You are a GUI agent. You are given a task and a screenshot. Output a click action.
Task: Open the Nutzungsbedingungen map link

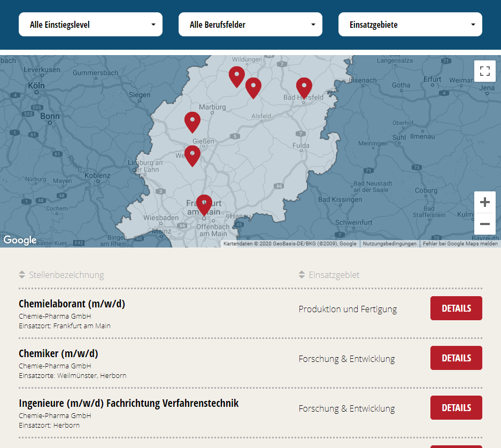coord(389,244)
